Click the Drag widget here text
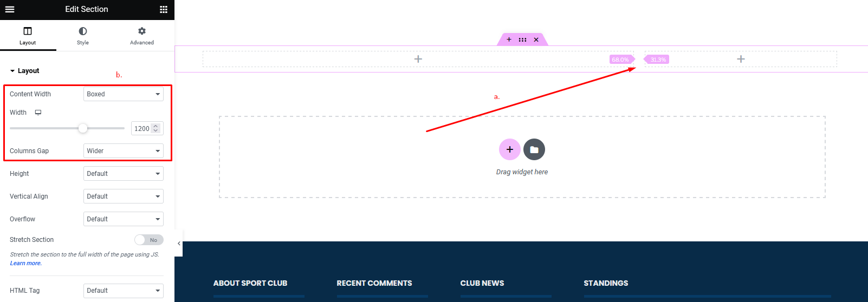The image size is (868, 302). (522, 172)
